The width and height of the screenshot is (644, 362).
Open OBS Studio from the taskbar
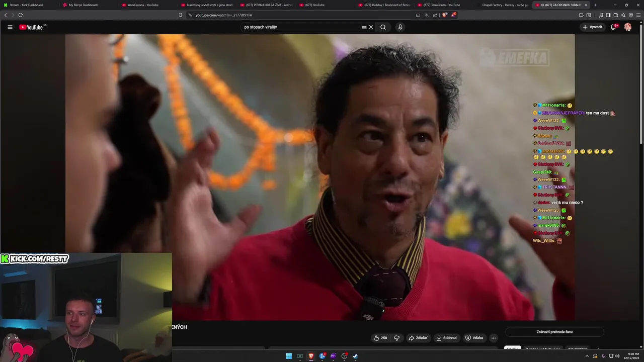344,356
